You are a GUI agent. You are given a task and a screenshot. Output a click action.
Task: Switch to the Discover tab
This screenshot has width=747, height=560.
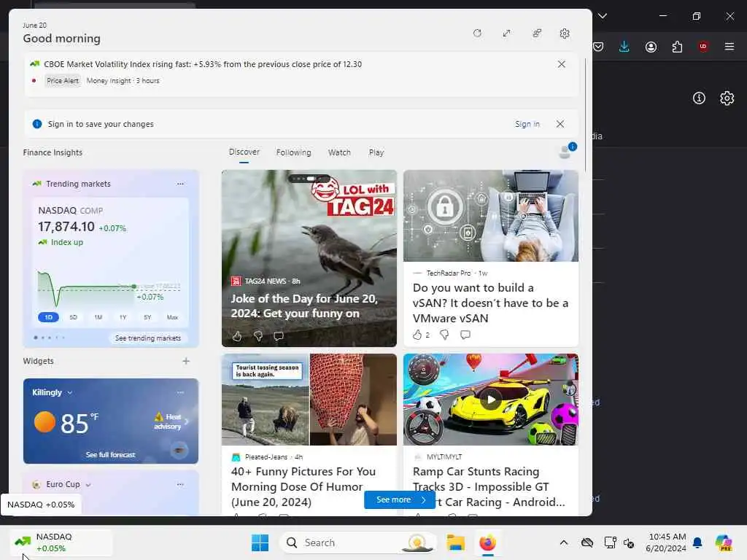(x=244, y=152)
